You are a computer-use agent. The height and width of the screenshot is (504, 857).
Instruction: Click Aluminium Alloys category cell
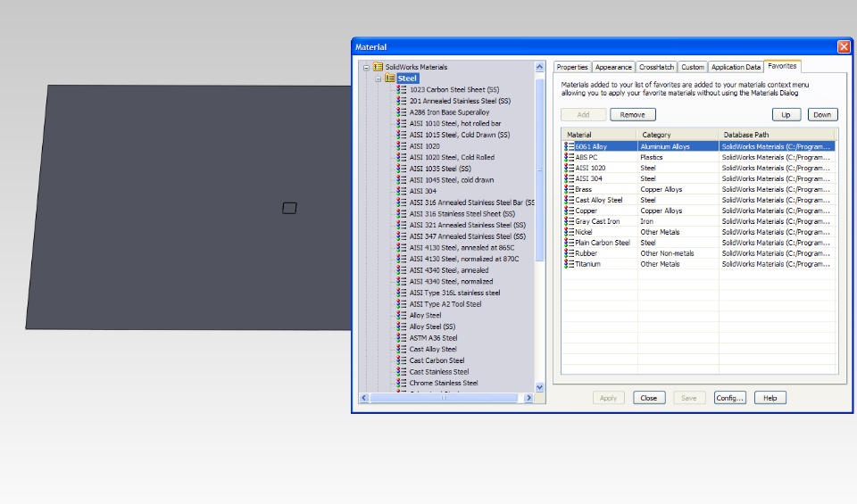[678, 146]
